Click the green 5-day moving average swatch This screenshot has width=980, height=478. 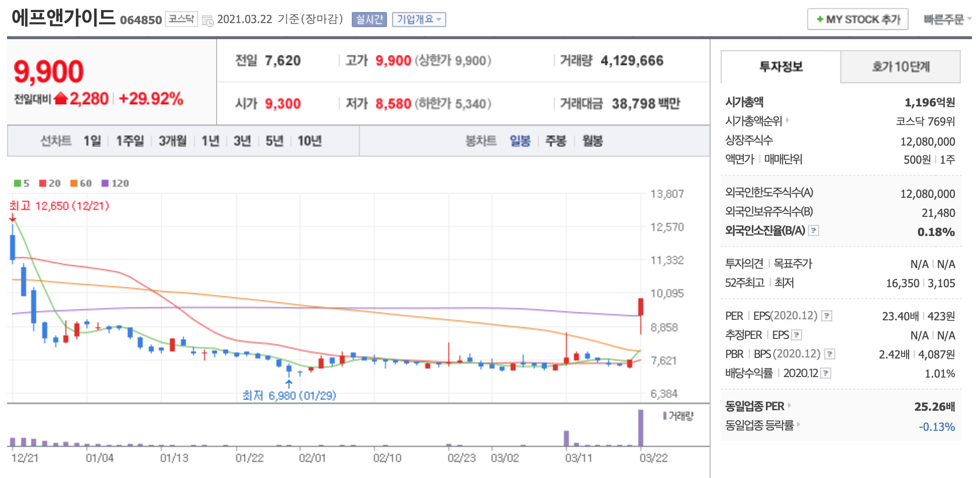[x=18, y=183]
